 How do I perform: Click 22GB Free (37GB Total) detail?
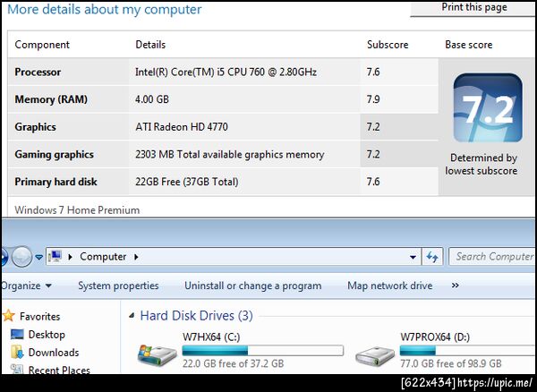click(187, 182)
